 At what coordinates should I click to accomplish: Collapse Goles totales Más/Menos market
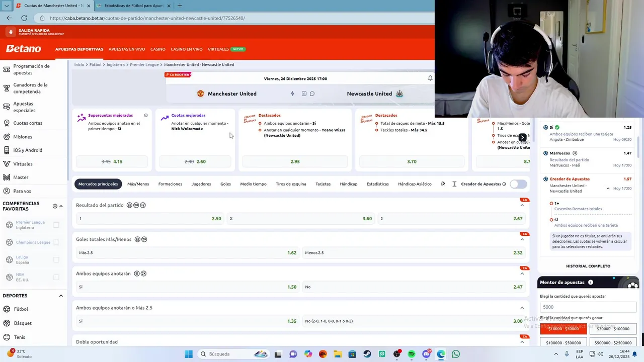(522, 239)
